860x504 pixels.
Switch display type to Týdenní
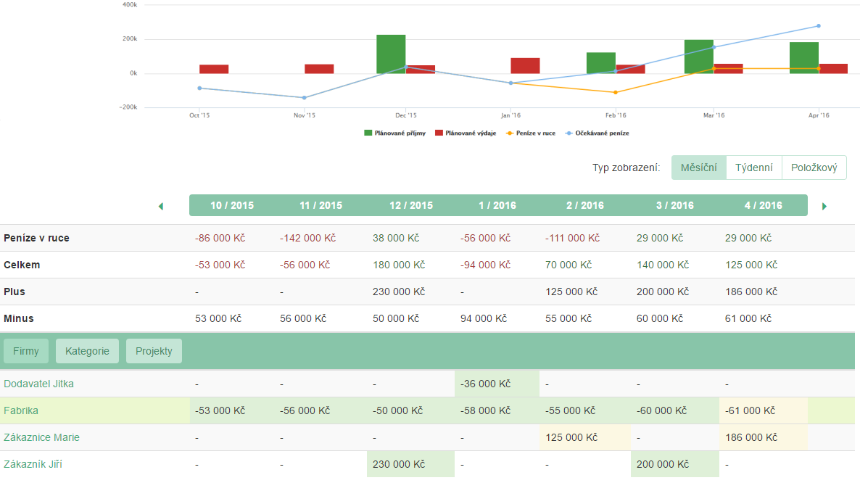[x=753, y=168]
